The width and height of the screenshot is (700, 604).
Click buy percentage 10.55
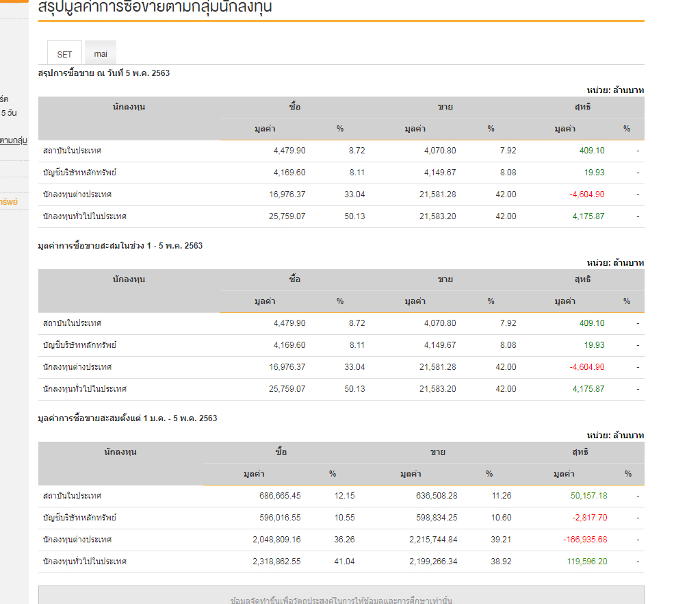(x=344, y=517)
